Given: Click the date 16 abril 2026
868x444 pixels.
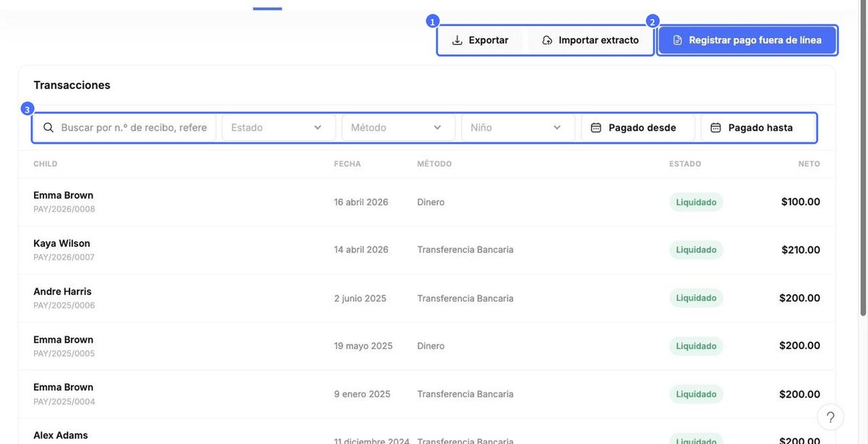Looking at the screenshot, I should point(361,202).
